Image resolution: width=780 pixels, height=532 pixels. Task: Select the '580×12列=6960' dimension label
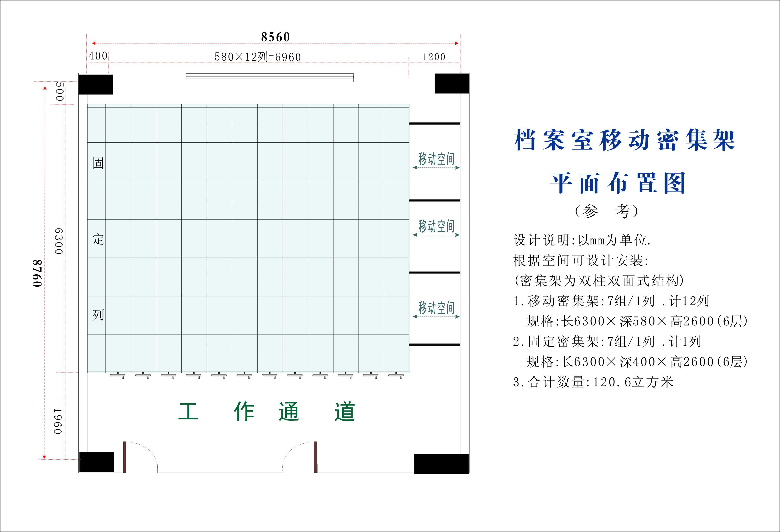[x=258, y=57]
